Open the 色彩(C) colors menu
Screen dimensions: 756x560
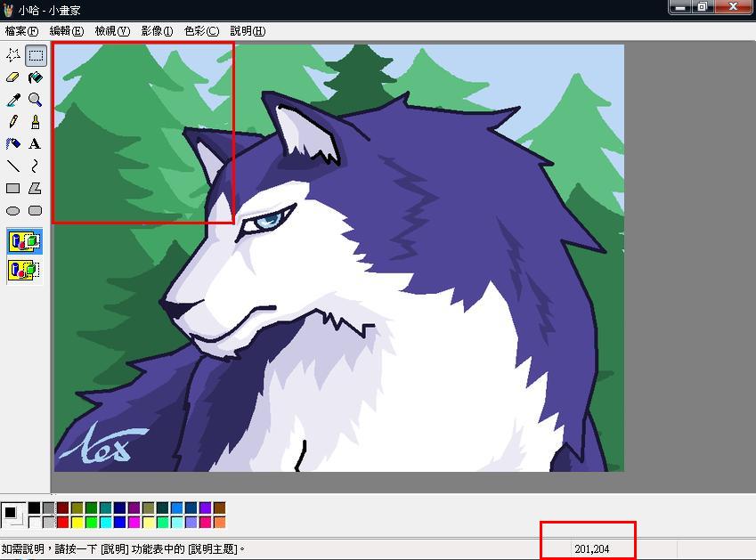coord(201,31)
